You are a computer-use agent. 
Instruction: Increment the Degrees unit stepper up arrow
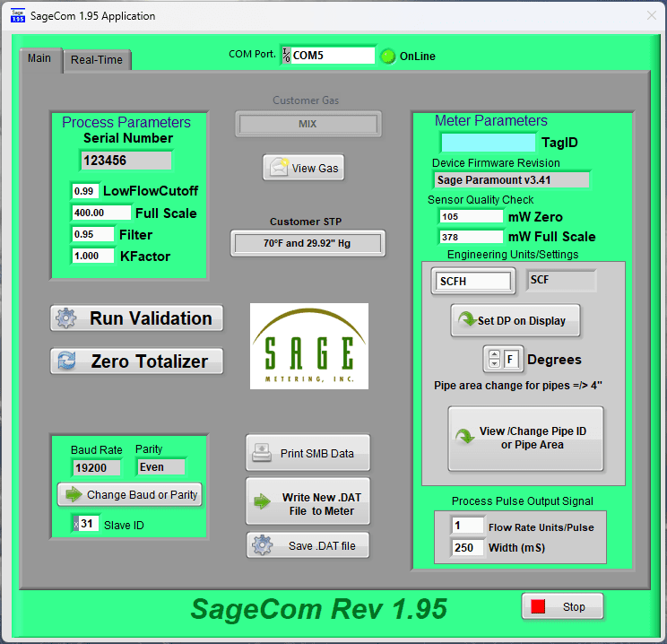(x=494, y=354)
